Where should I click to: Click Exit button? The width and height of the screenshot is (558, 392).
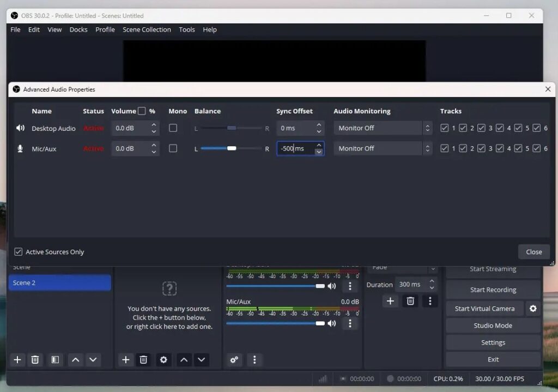493,359
